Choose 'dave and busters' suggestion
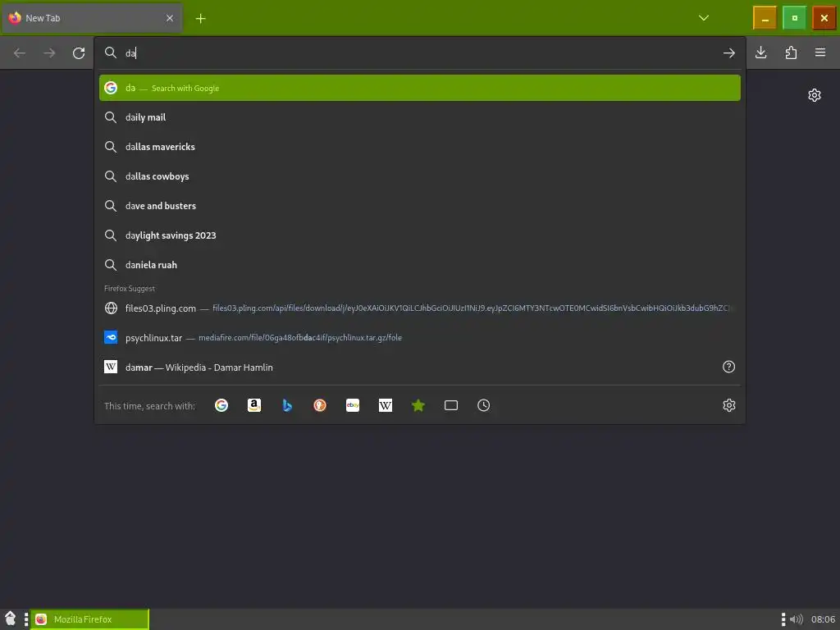 click(419, 206)
